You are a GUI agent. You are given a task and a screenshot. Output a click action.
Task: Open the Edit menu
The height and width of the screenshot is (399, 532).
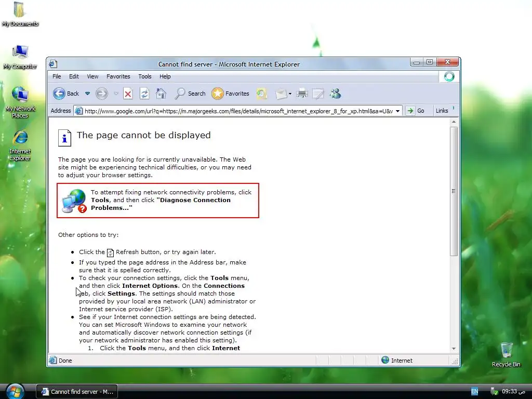click(x=74, y=76)
